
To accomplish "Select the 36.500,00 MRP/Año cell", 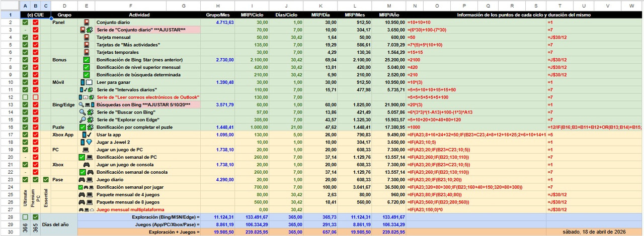I will (x=389, y=187).
